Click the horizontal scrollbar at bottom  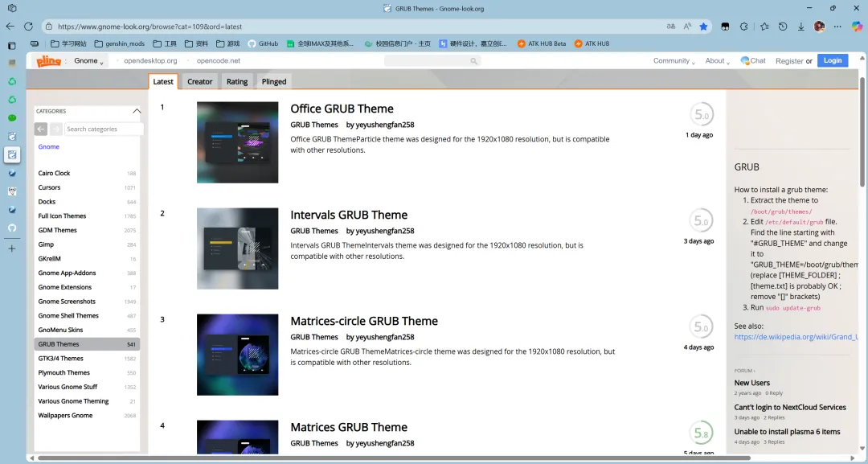[x=393, y=458]
